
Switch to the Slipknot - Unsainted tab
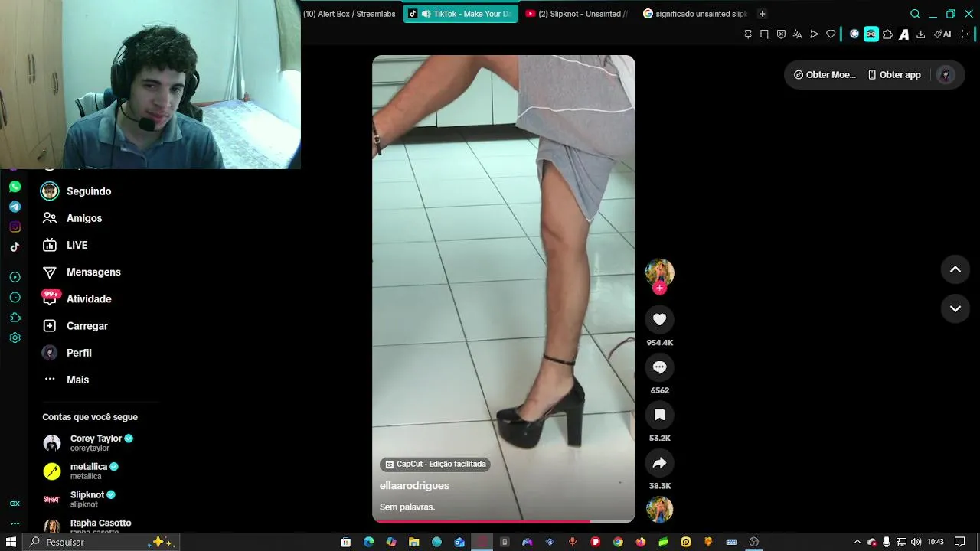coord(577,14)
